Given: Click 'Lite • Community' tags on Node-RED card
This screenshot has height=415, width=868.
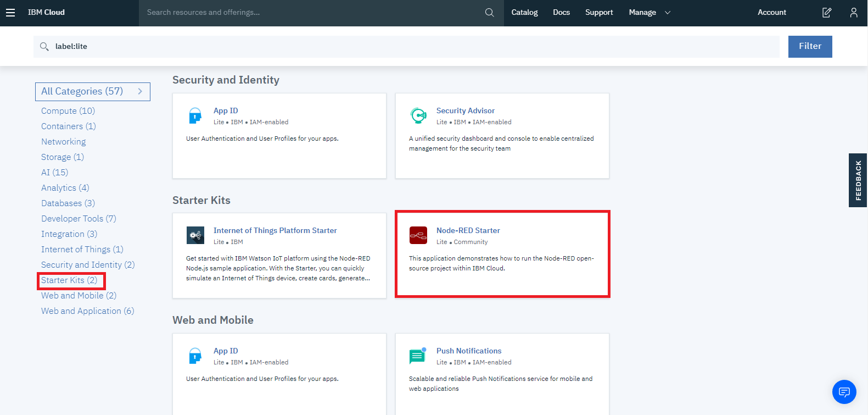Looking at the screenshot, I should click(462, 242).
